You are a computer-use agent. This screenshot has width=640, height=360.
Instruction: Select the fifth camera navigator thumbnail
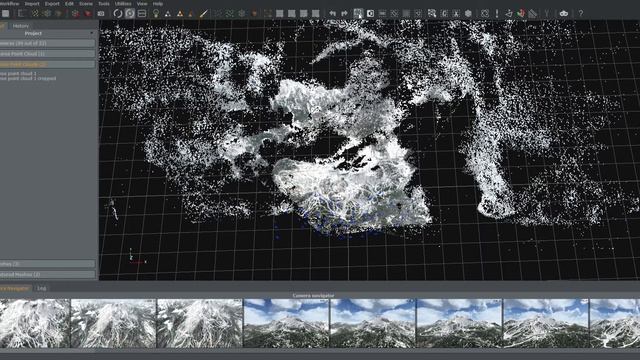(373, 323)
